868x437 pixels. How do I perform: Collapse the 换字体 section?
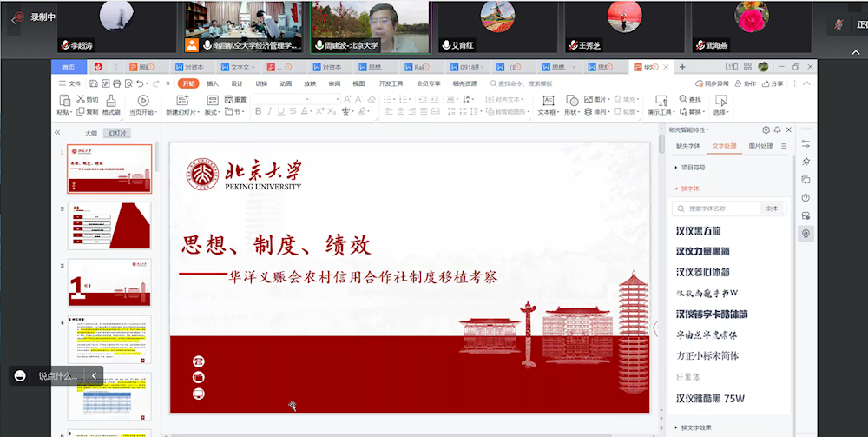(x=687, y=189)
